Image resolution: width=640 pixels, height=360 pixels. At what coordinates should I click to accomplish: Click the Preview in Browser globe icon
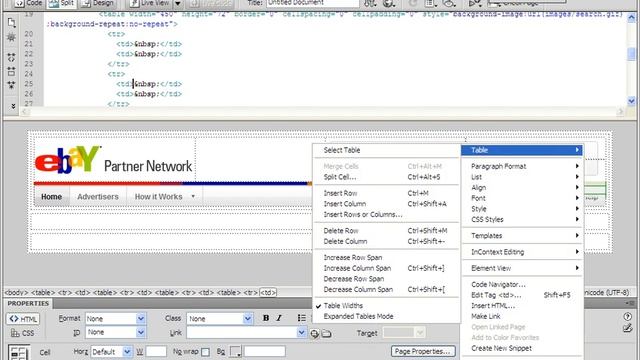(388, 3)
